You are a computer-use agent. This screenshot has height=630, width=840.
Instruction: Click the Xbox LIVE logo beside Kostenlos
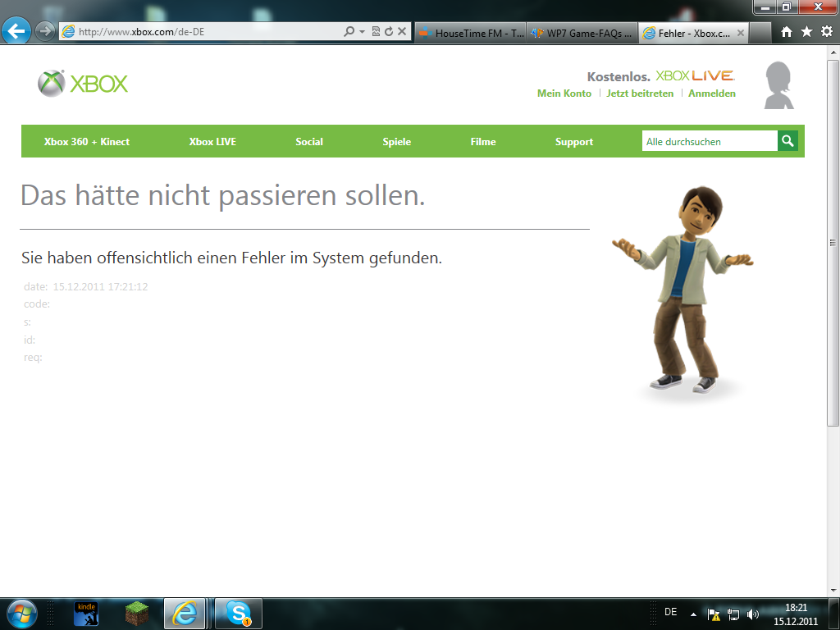pos(696,75)
